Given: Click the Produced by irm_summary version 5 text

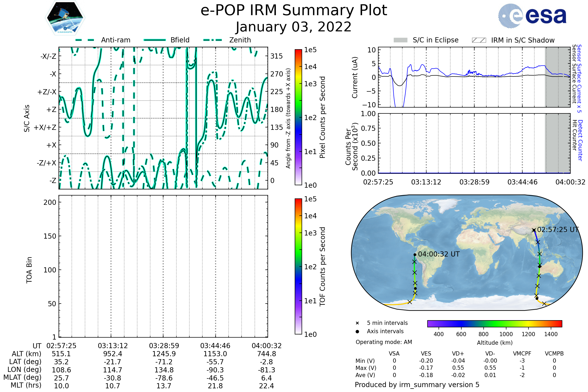Looking at the screenshot, I should (x=417, y=385).
